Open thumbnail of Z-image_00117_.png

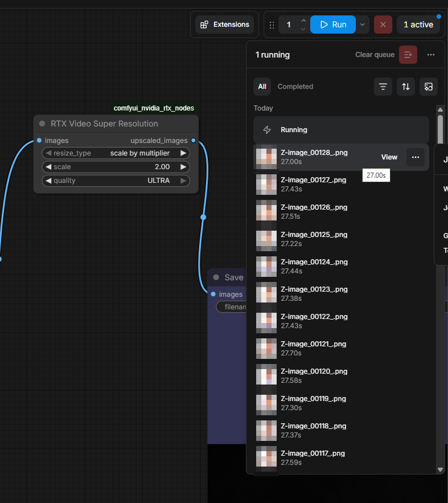(266, 457)
